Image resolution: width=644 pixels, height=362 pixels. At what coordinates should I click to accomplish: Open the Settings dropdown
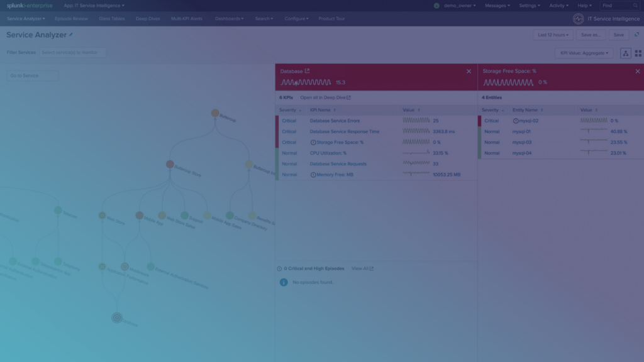pos(530,6)
